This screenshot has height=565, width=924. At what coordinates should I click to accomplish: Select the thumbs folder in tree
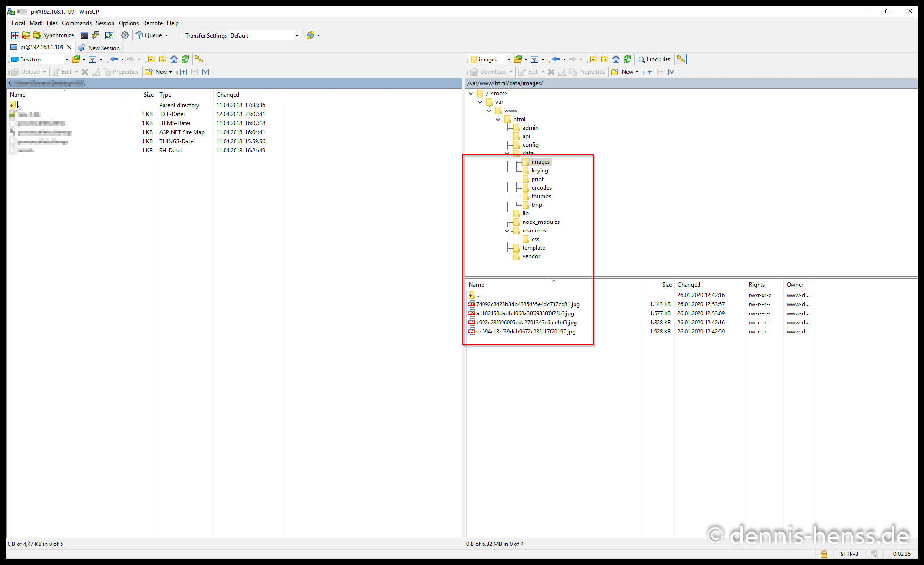[541, 196]
